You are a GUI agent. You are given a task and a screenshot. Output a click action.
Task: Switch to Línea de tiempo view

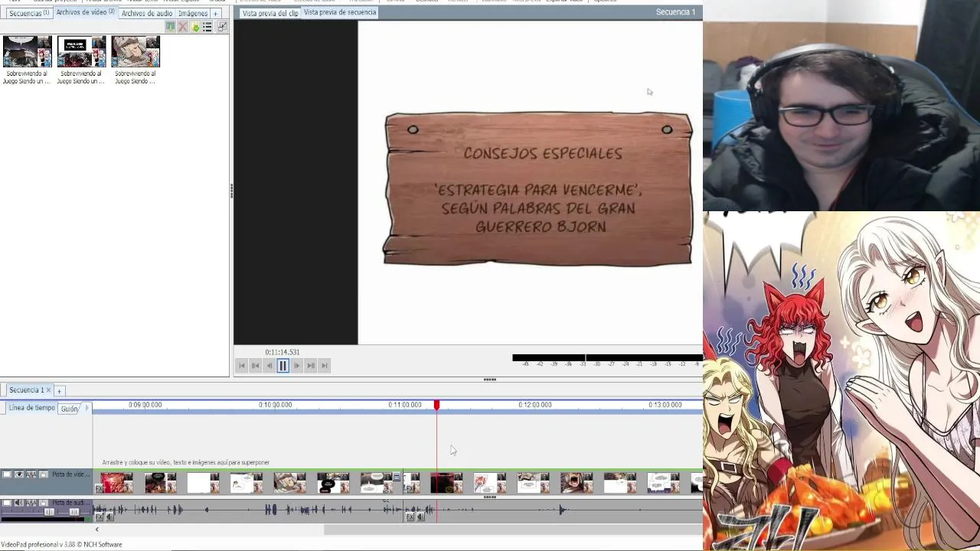31,408
